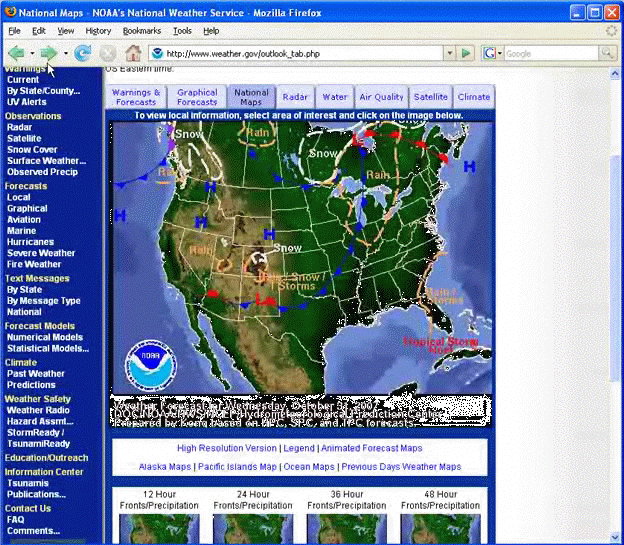Click in the Google search box
Image resolution: width=624 pixels, height=545 pixels.
(551, 53)
